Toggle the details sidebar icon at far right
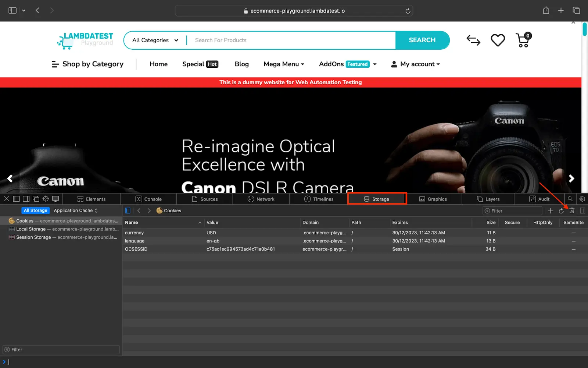588x368 pixels. (582, 210)
